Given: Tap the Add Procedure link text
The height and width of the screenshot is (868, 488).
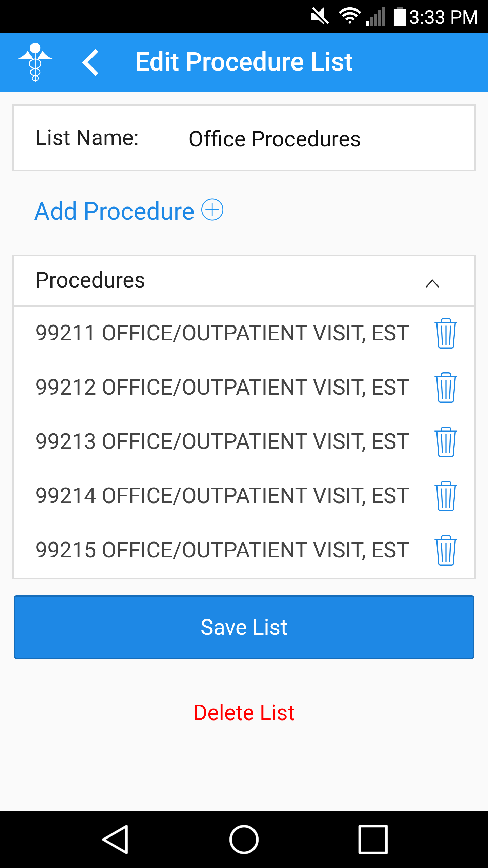Looking at the screenshot, I should pyautogui.click(x=115, y=211).
